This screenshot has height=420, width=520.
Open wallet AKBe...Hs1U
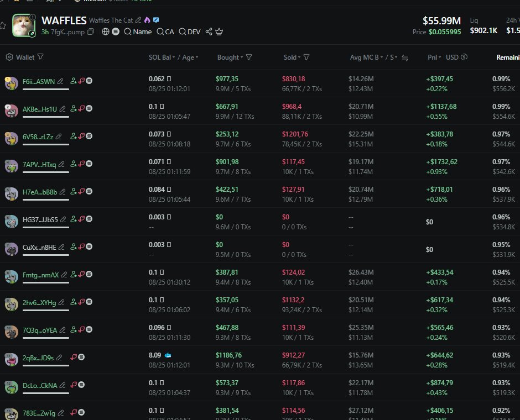[x=39, y=109]
